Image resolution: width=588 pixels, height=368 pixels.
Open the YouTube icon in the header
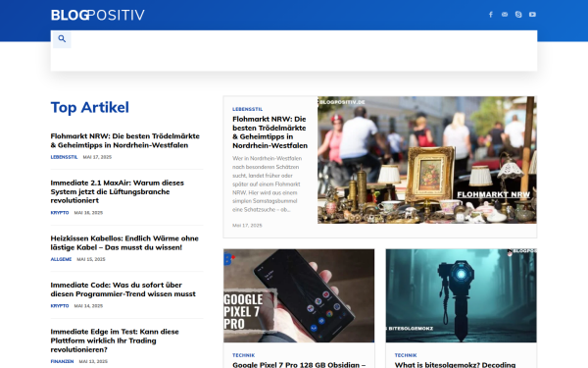[x=532, y=15]
